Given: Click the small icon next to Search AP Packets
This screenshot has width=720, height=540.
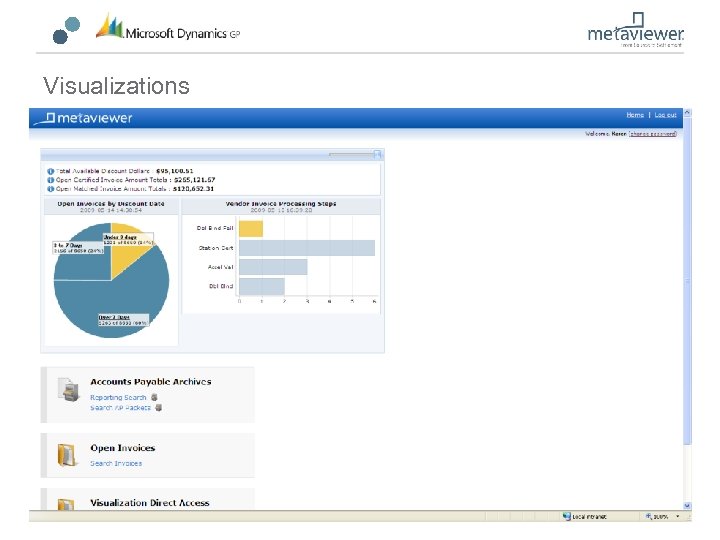Looking at the screenshot, I should 158,407.
